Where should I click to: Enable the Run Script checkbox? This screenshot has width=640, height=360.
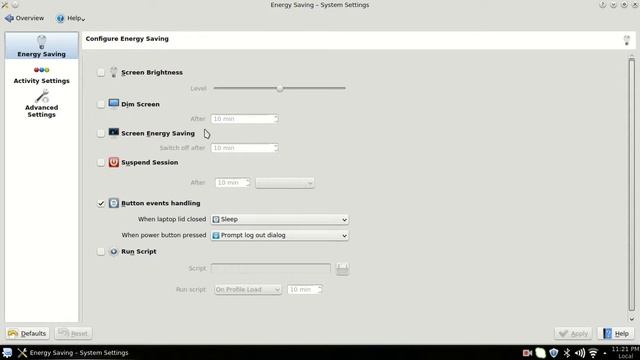pos(101,251)
